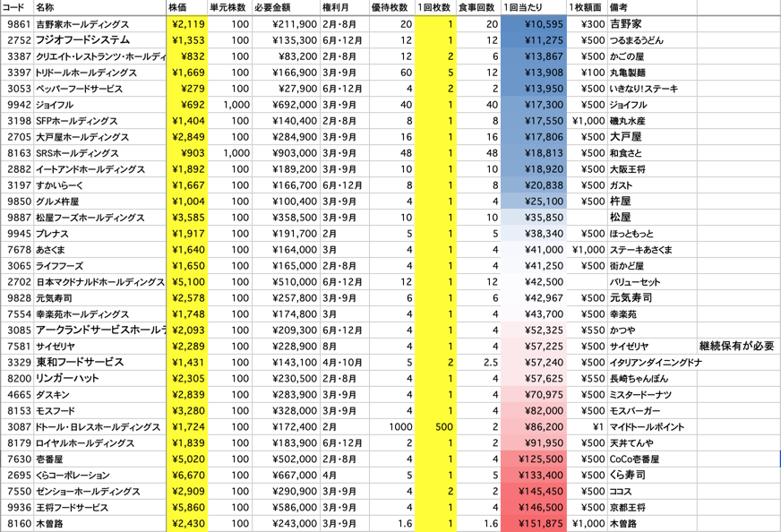Click the ¥6,670 stock price cell
Image resolution: width=781 pixels, height=532 pixels.
tap(187, 476)
